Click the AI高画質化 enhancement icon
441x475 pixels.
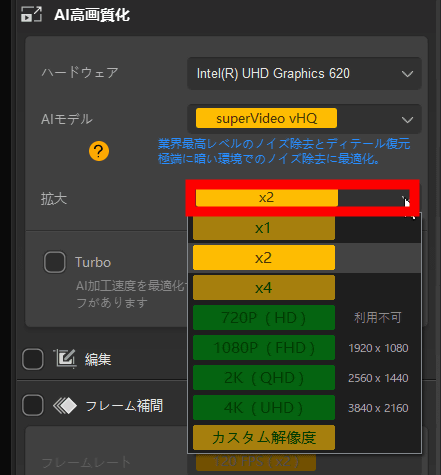[31, 14]
